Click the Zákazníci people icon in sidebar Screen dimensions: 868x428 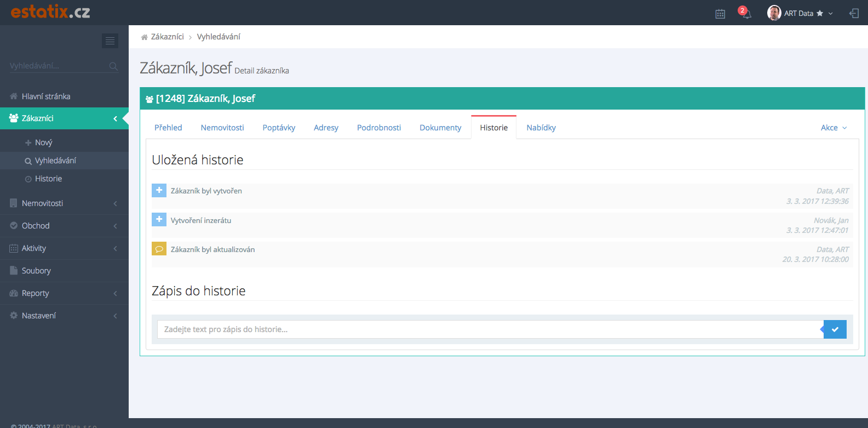(x=14, y=118)
